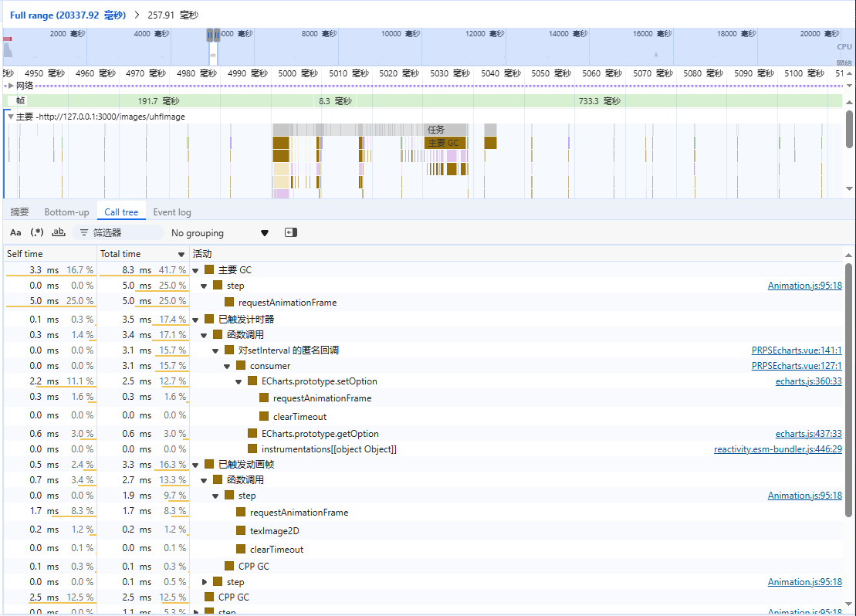Toggle regular expression filter icon
The width and height of the screenshot is (856, 616).
(x=36, y=232)
